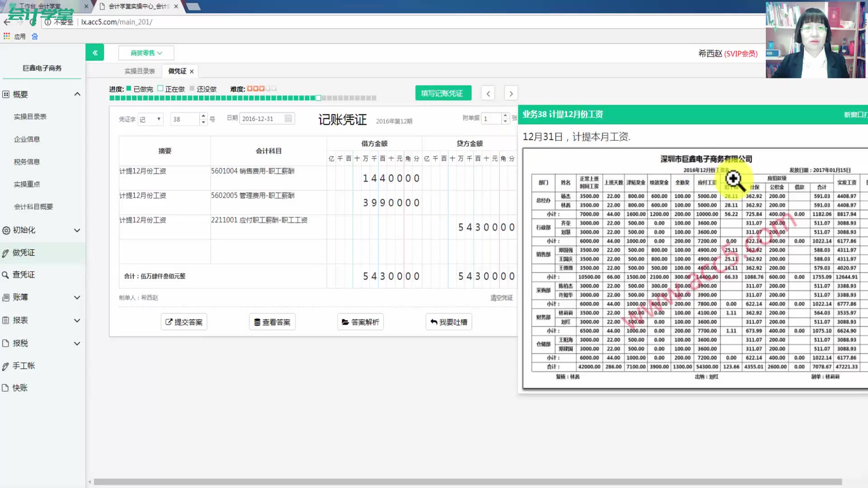Collapse sidebar with double-chevron icon

(95, 52)
